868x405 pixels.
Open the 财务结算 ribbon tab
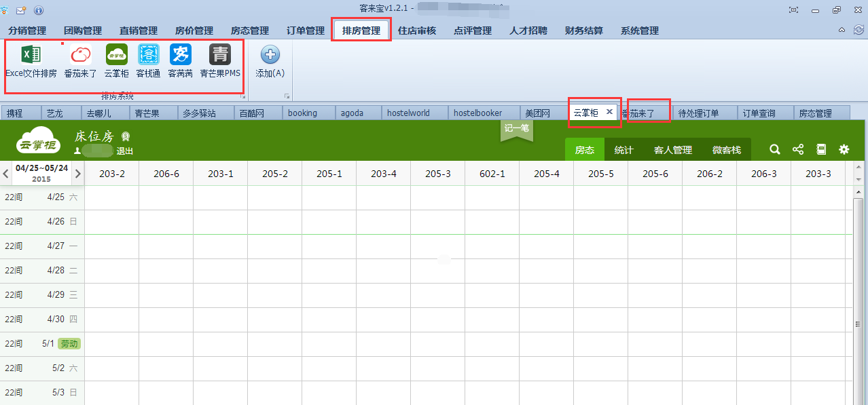(x=584, y=31)
